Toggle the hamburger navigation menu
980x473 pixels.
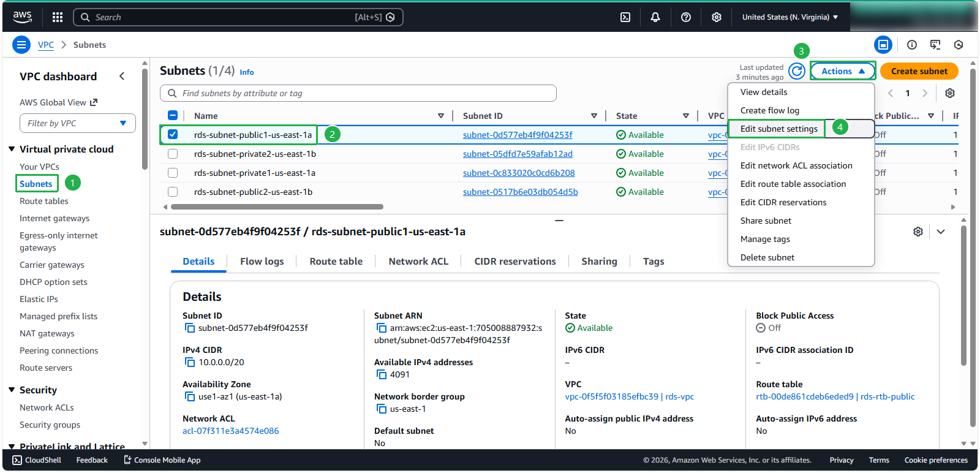pos(21,45)
